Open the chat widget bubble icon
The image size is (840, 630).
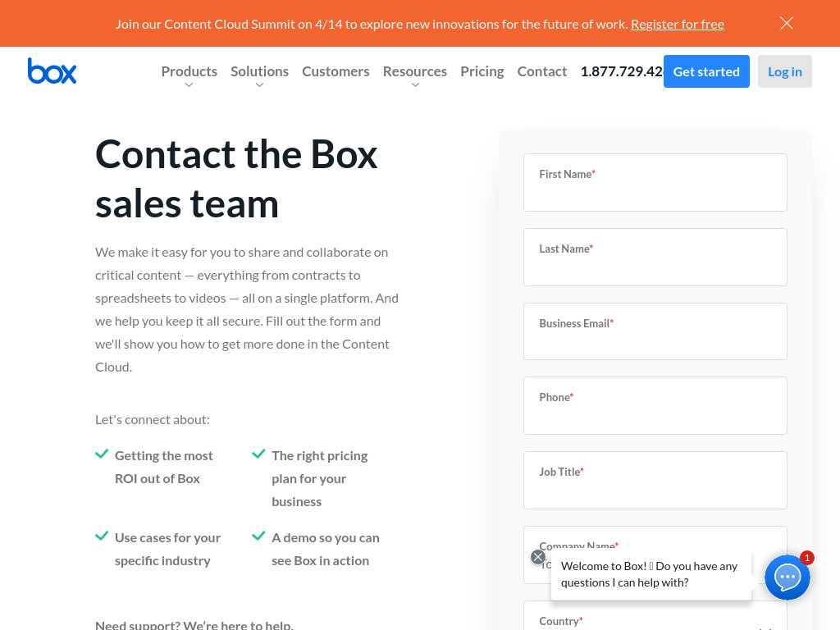coord(787,577)
